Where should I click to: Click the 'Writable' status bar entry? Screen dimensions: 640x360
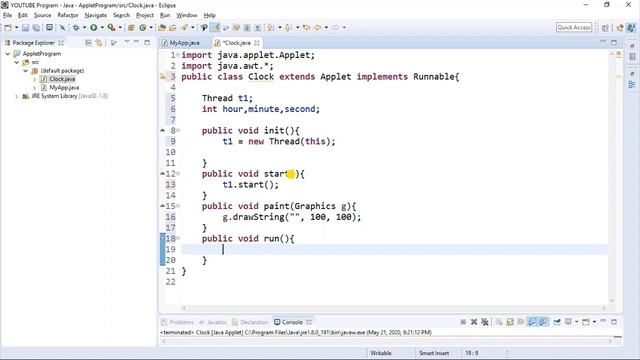click(x=381, y=353)
